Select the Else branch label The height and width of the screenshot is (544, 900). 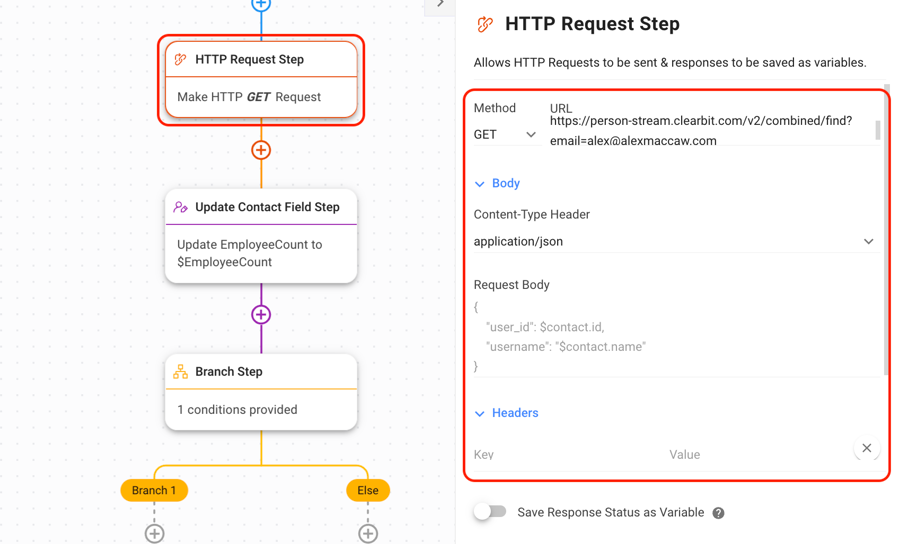[368, 490]
